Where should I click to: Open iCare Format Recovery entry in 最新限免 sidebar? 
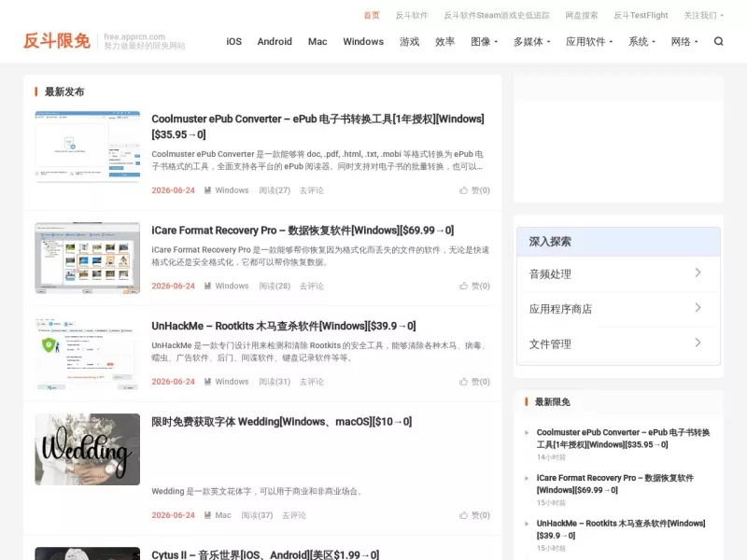615,483
